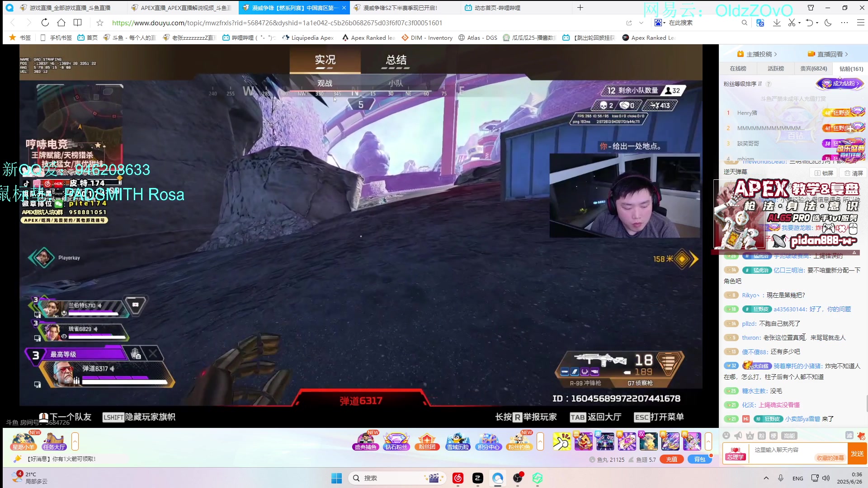This screenshot has height=488, width=868.
Task: Open 收藏的弹幕 saved danmaku link
Action: [830, 458]
